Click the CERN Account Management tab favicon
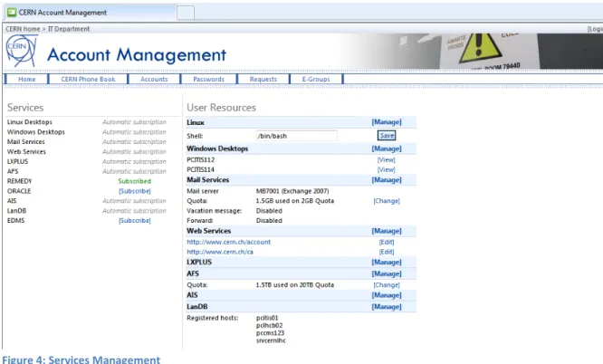This screenshot has height=364, width=603. click(x=12, y=13)
